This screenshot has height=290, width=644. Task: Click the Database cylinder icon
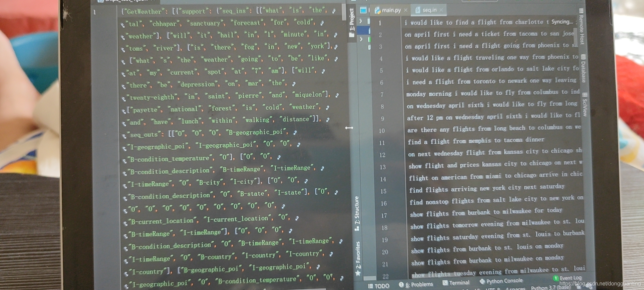(583, 56)
